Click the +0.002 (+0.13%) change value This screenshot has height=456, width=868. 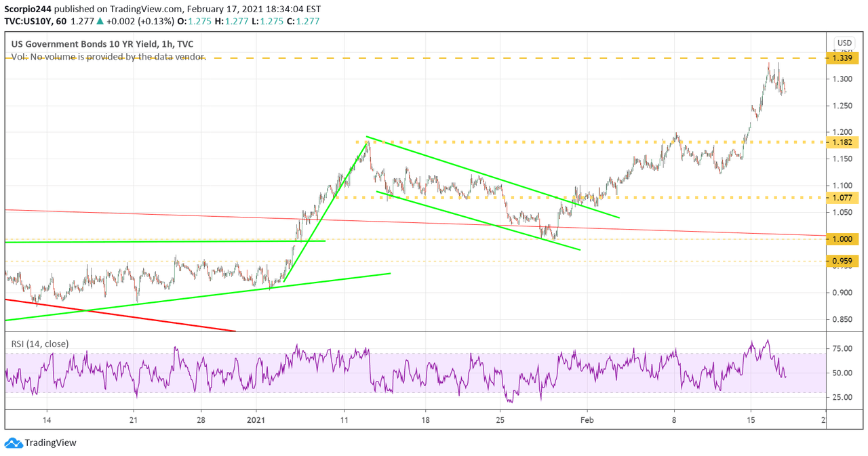click(140, 21)
